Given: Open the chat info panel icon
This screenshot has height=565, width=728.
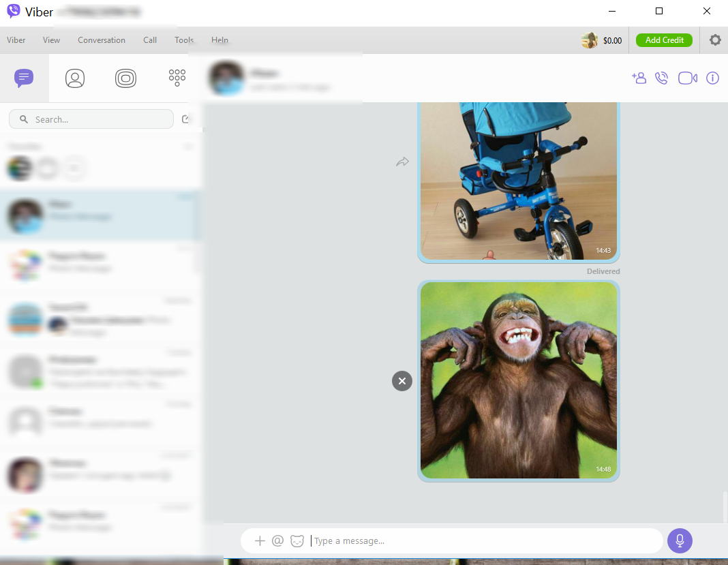Looking at the screenshot, I should (712, 78).
